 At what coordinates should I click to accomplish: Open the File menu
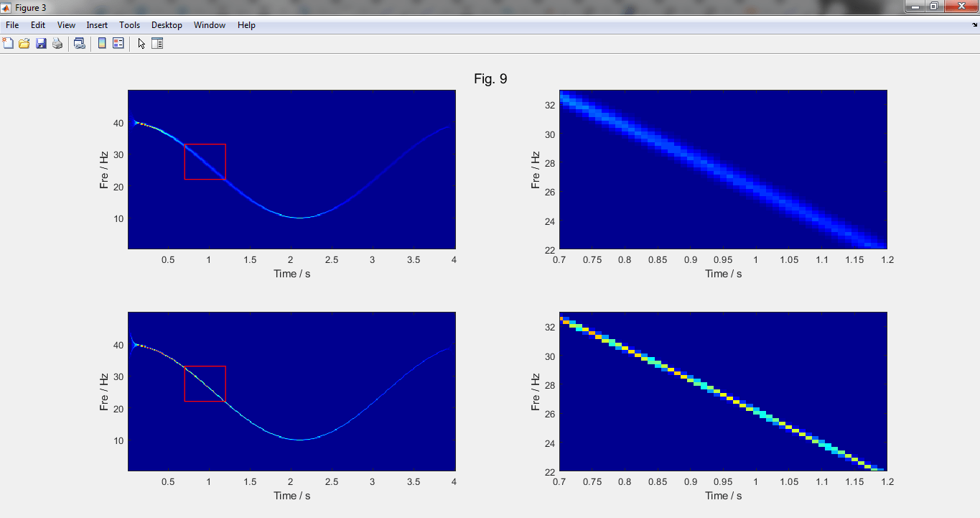tap(12, 25)
